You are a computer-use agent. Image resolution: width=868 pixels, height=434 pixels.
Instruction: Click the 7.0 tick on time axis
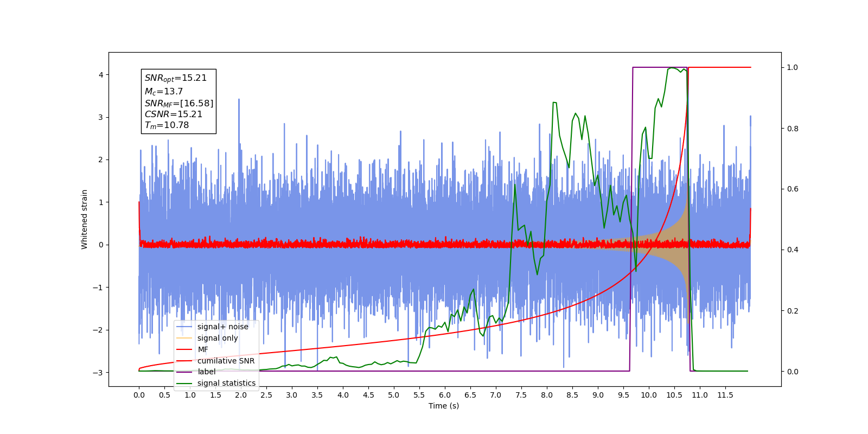[496, 395]
